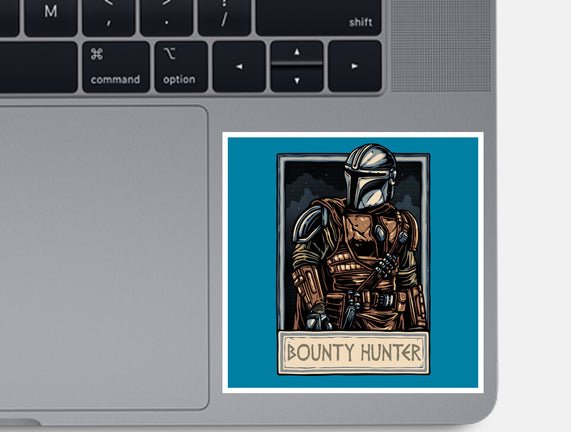
Task: Click the left arrow key
Action: click(239, 67)
